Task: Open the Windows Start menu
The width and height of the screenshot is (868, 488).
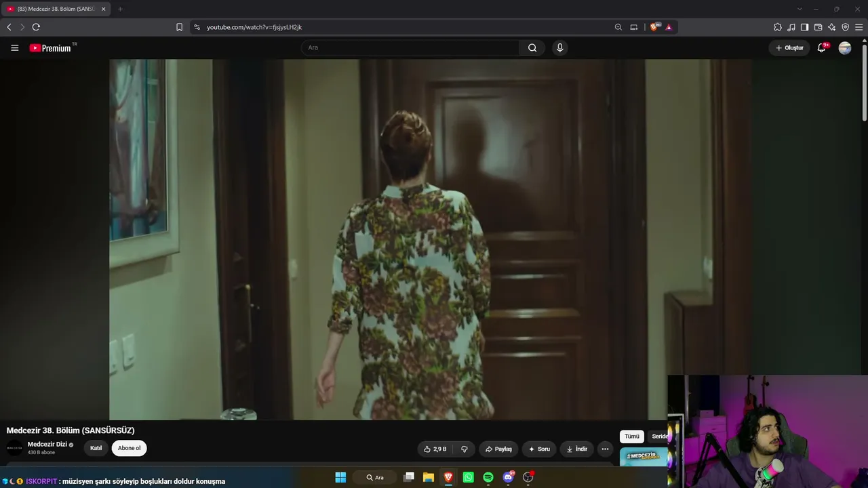Action: point(340,477)
